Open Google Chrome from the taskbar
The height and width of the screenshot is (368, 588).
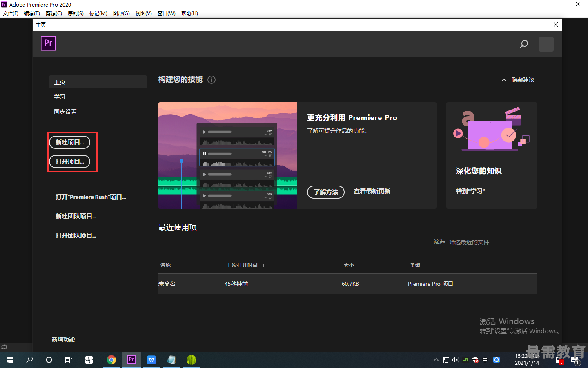111,360
